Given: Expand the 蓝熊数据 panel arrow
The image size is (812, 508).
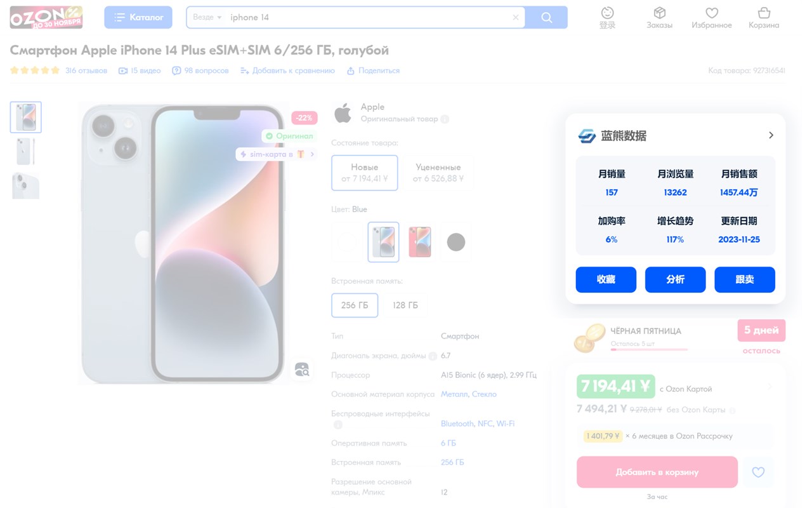Looking at the screenshot, I should pyautogui.click(x=771, y=135).
